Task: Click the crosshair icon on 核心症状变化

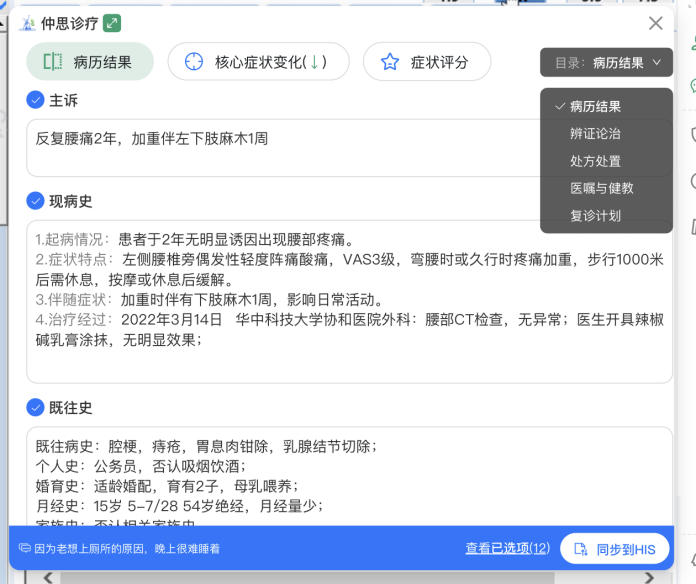Action: (x=194, y=62)
